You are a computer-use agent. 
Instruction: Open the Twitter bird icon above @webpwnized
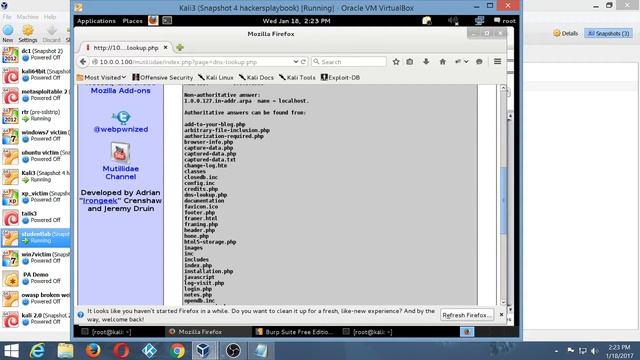point(121,118)
